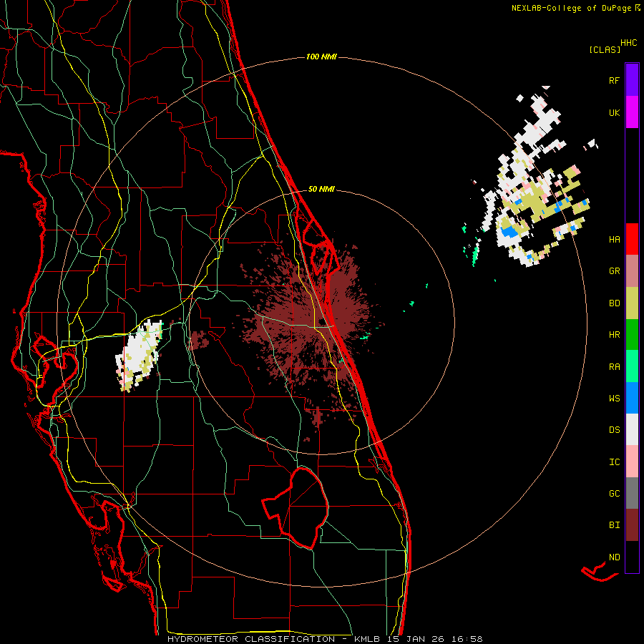
Task: Click the 'GC' legend label
Action: [614, 494]
